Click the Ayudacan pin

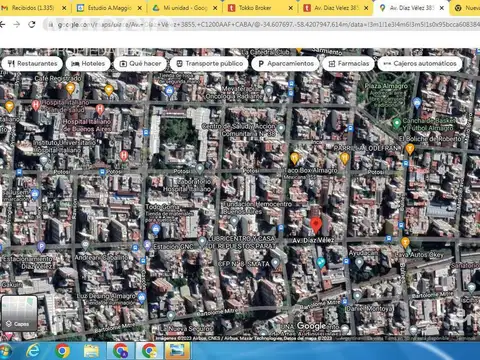tap(359, 263)
